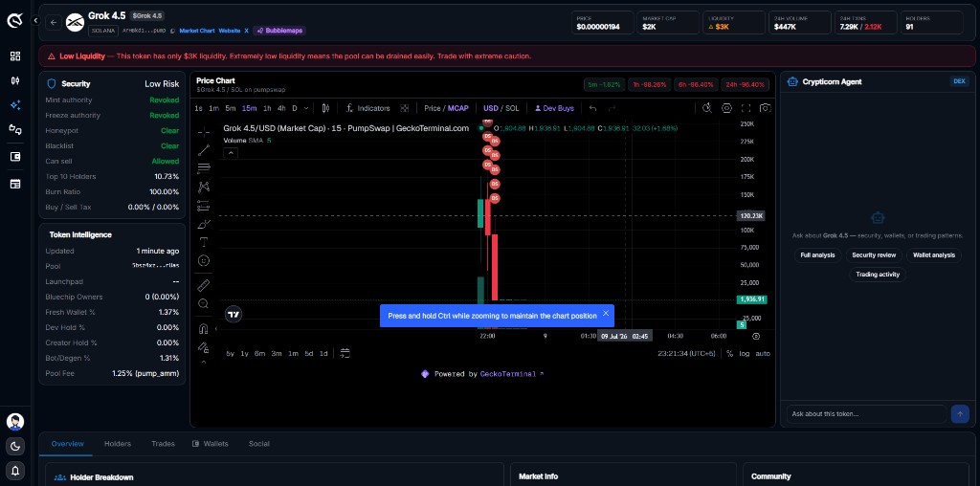Select the ruler measure tool
Image resolution: width=980 pixels, height=486 pixels.
(203, 285)
